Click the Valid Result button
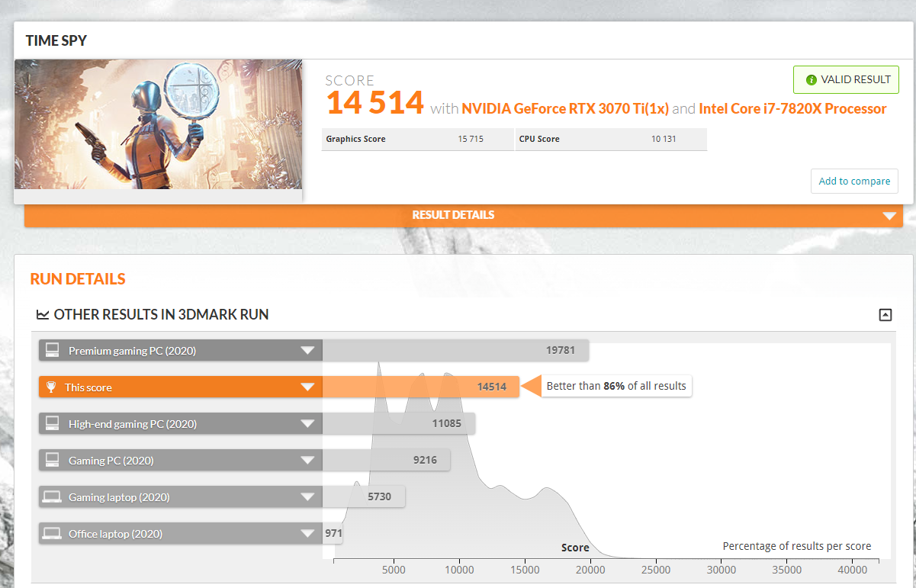Screen dimensions: 916x588 [846, 80]
